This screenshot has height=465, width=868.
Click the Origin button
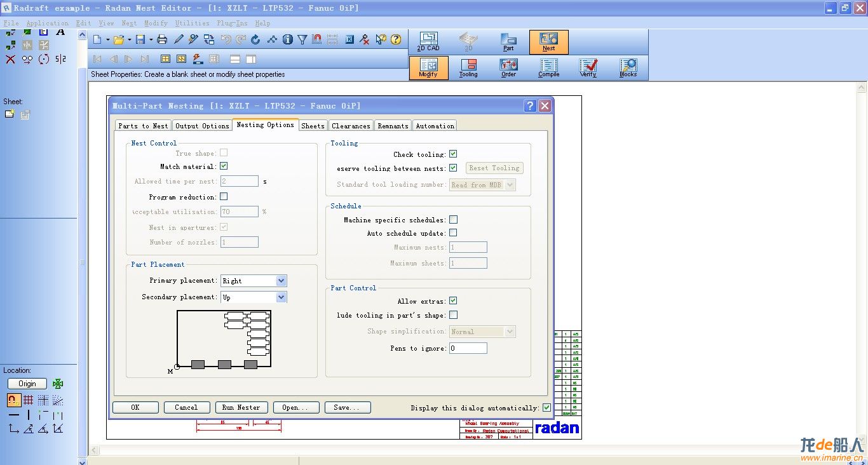point(27,384)
